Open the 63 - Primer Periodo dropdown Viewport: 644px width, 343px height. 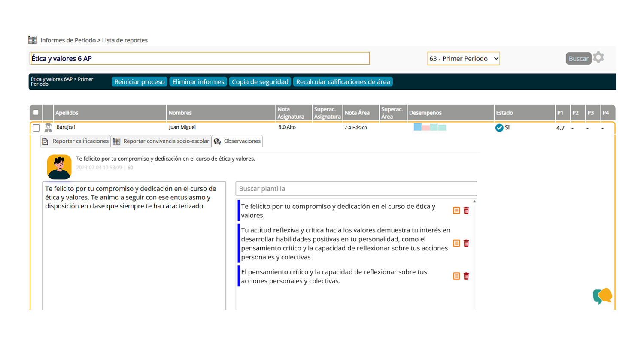pyautogui.click(x=463, y=59)
